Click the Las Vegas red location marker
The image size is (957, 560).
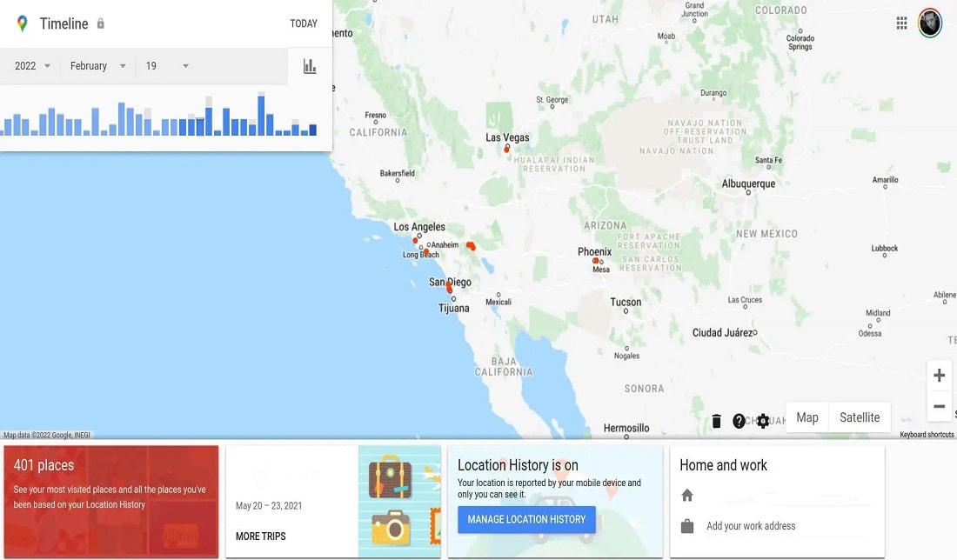pyautogui.click(x=506, y=150)
